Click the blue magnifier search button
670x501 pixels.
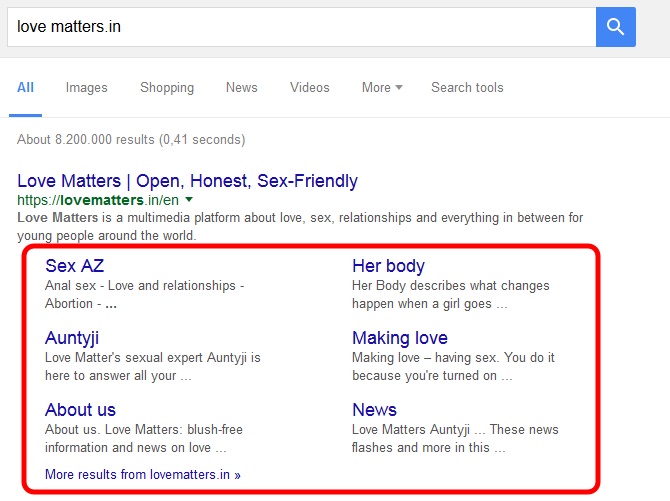pos(615,27)
